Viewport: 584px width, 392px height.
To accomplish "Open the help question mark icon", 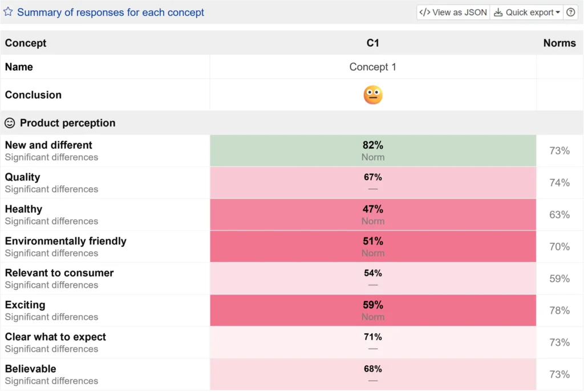I will (570, 12).
